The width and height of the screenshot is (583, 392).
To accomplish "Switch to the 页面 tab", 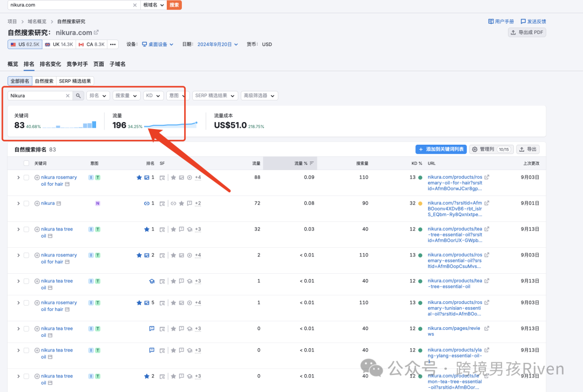I will point(99,64).
